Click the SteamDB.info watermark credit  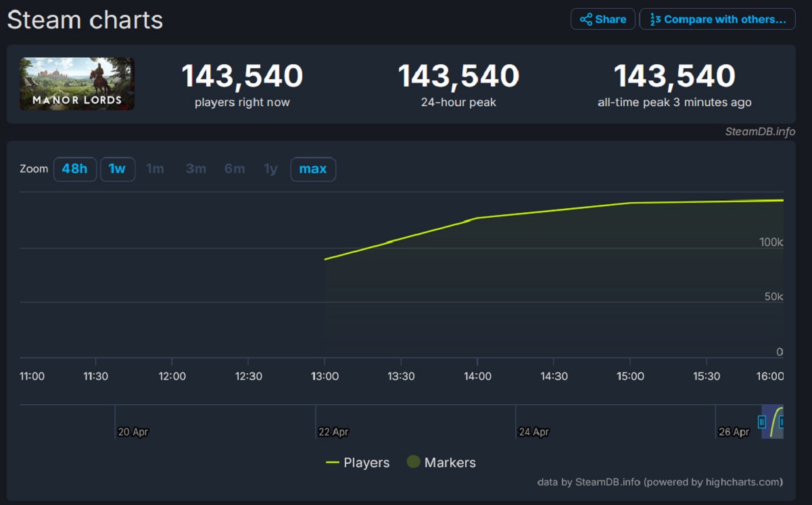click(x=760, y=132)
